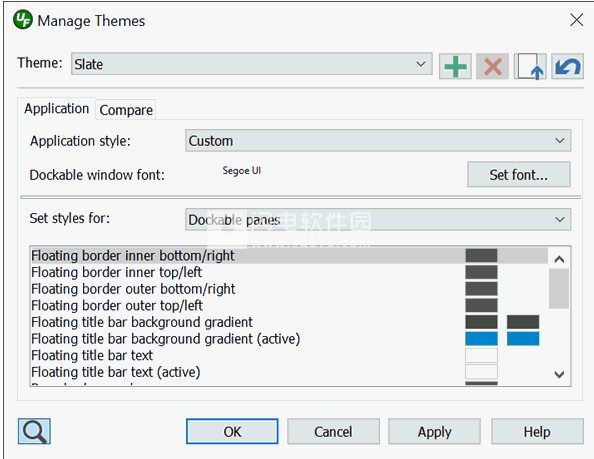Select Floating border outer bottom/right row
594x459 pixels.
(x=289, y=289)
